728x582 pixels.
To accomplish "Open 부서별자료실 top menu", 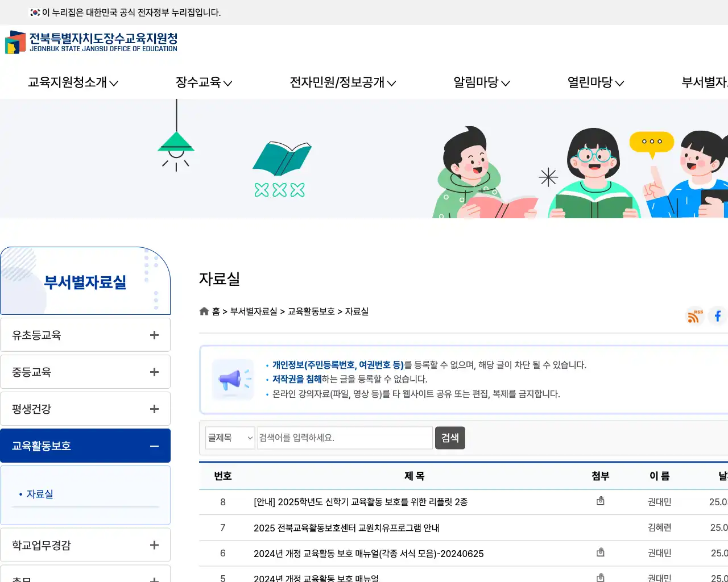I will click(704, 82).
